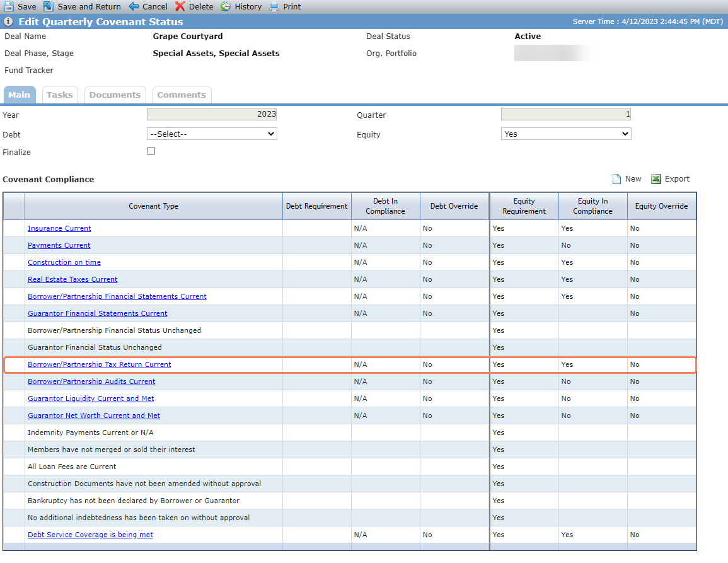Switch to the Tasks tab
This screenshot has width=728, height=563.
point(60,95)
